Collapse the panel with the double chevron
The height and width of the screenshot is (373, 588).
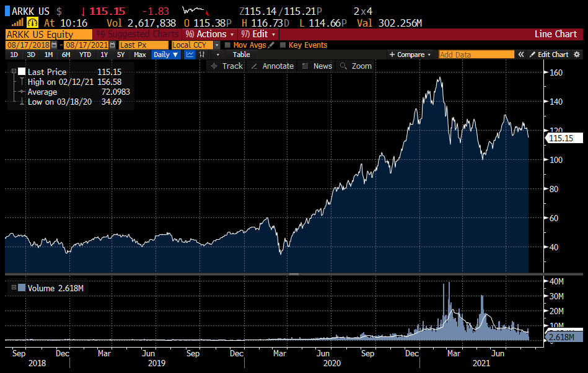coord(521,55)
